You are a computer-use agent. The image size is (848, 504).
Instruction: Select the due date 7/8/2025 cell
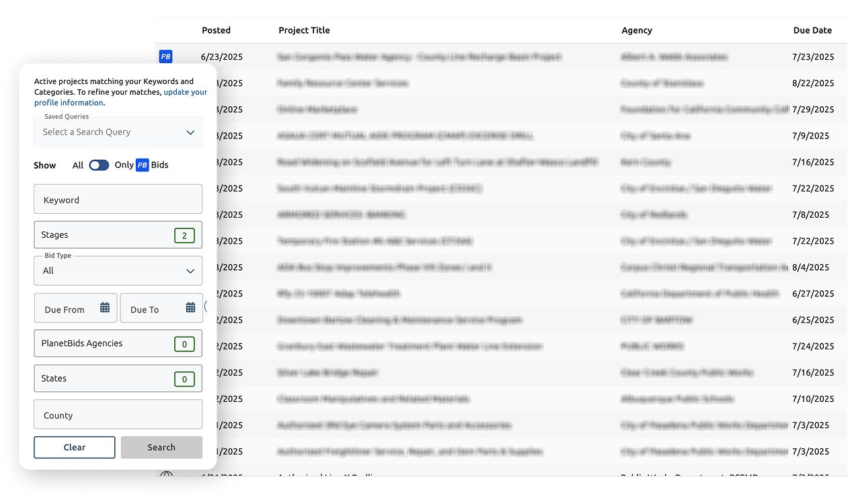pos(810,215)
